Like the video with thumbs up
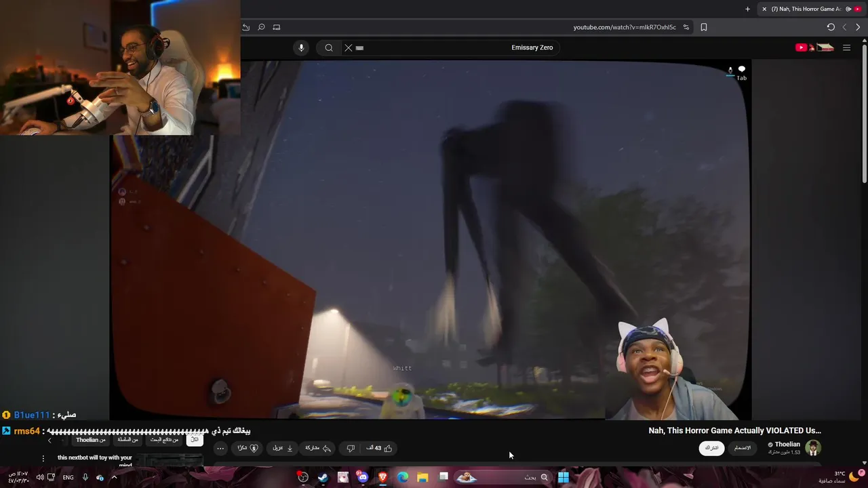This screenshot has height=488, width=868. pyautogui.click(x=379, y=448)
